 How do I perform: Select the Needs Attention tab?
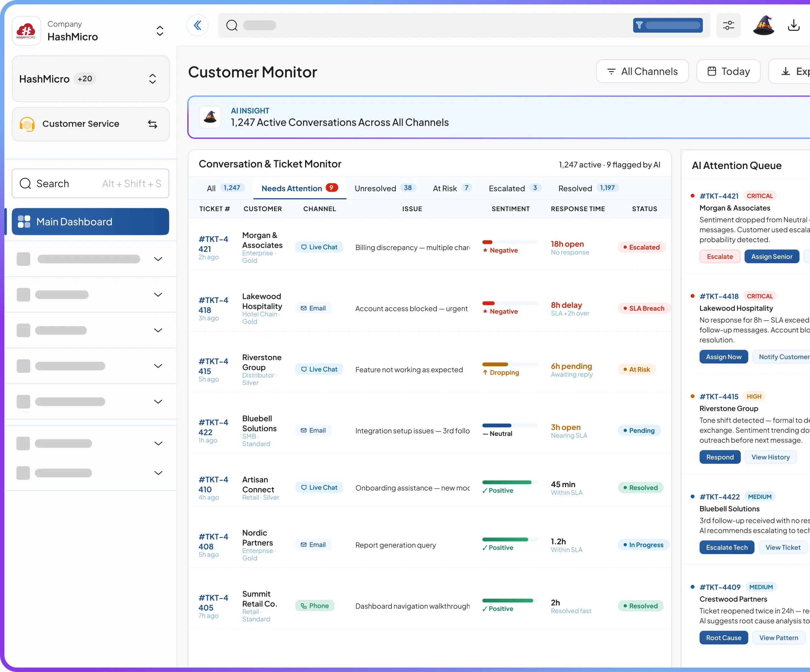[x=300, y=188]
